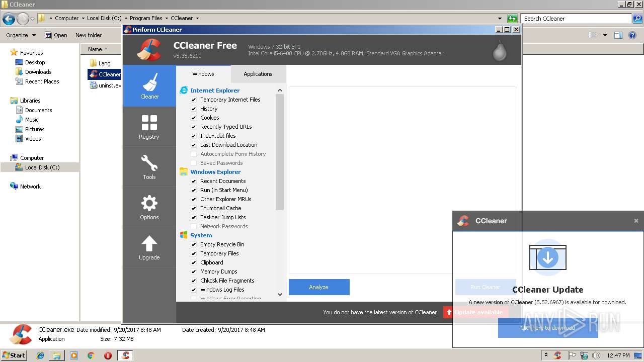Expand the Program Files breadcrumb arrow
This screenshot has width=644, height=362.
(x=166, y=18)
